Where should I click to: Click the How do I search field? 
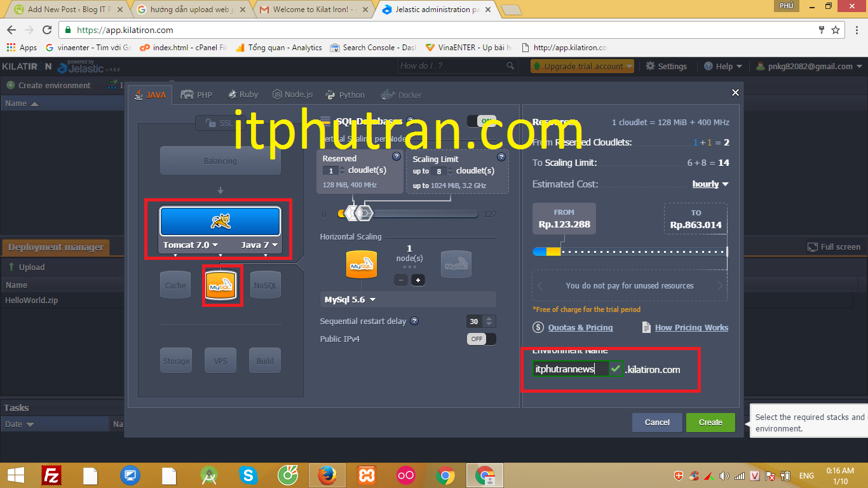pos(452,66)
